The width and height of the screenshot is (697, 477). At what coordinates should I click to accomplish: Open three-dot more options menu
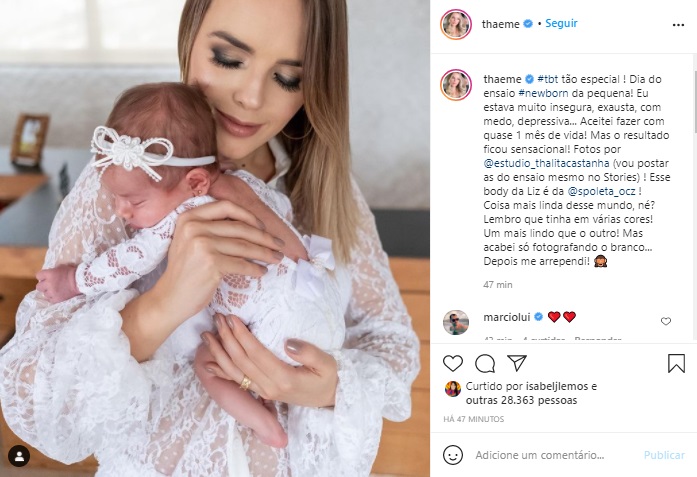coord(678,25)
